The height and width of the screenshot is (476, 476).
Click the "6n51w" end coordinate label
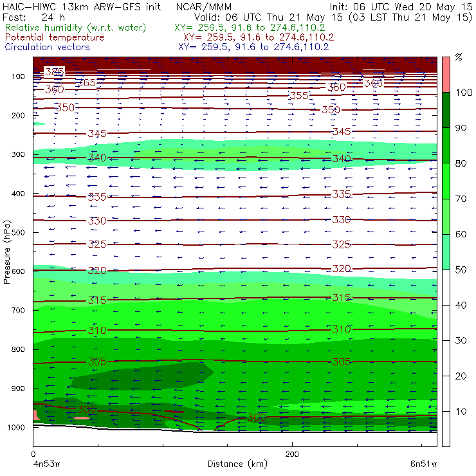pos(423,464)
